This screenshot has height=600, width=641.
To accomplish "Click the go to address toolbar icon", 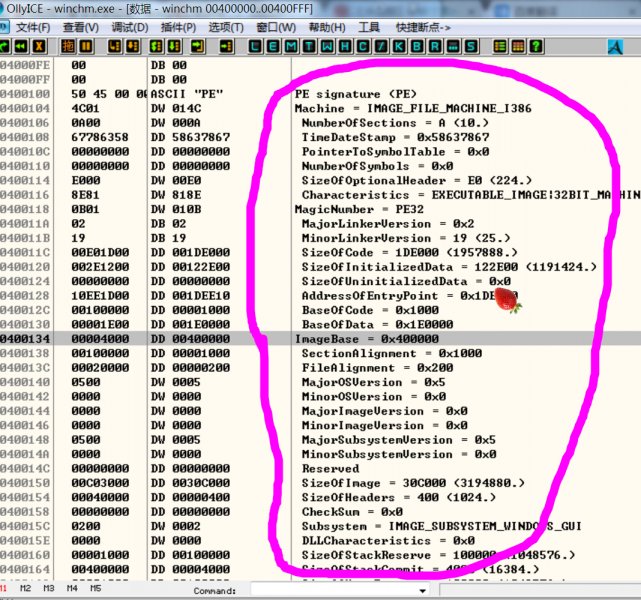I will 226,46.
